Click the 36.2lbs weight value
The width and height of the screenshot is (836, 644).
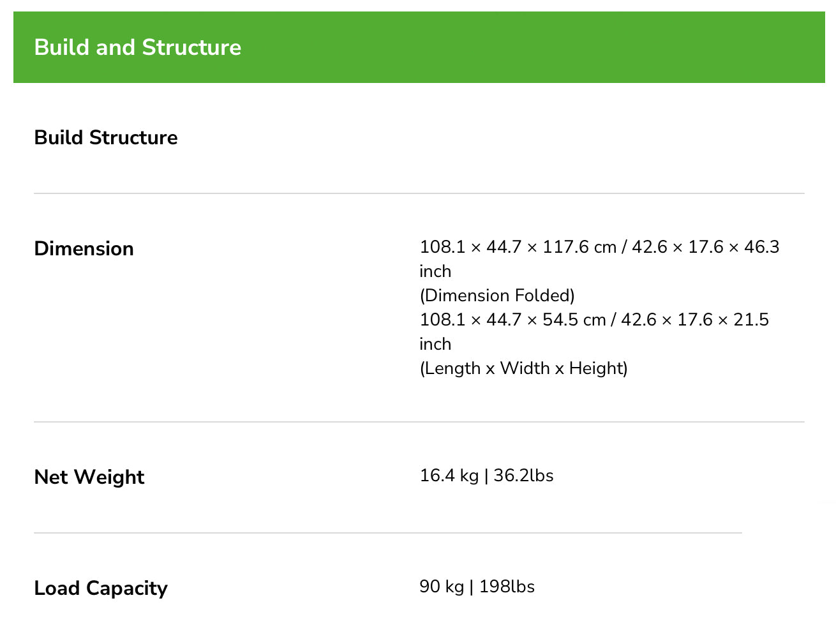(x=523, y=476)
